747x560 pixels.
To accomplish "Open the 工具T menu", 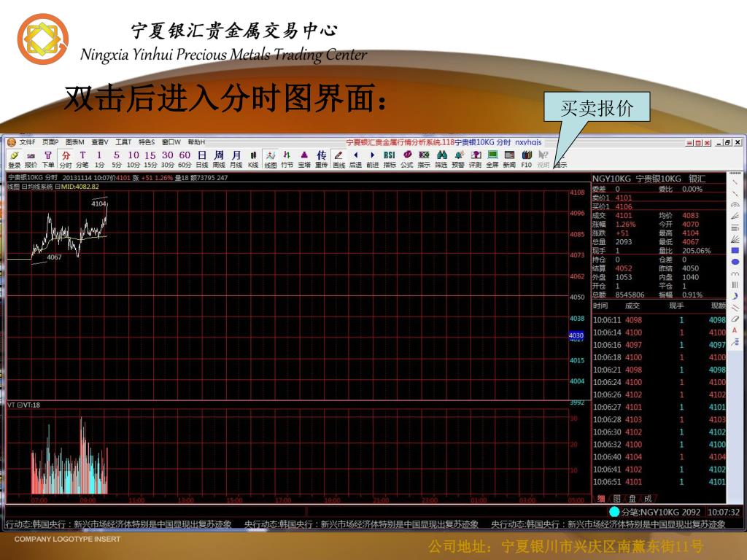I will click(x=123, y=142).
